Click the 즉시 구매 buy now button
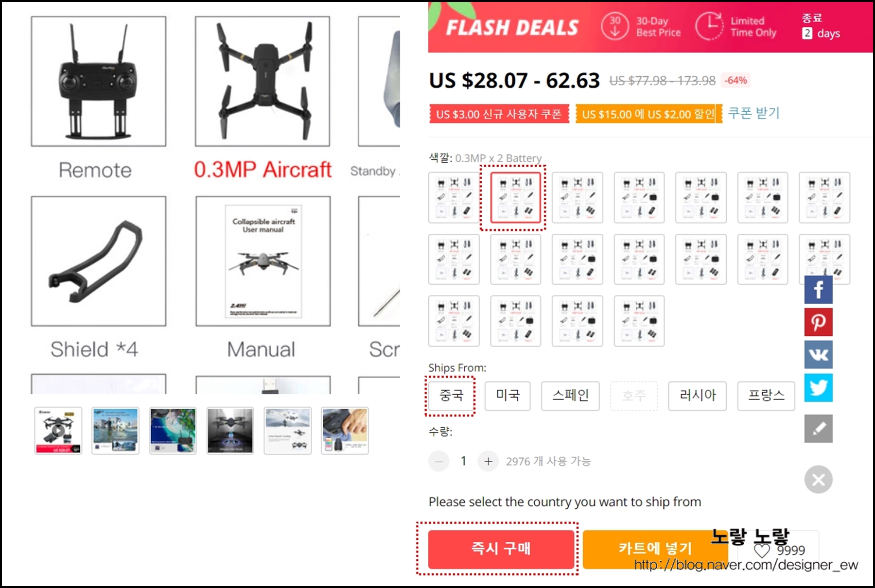 (501, 549)
